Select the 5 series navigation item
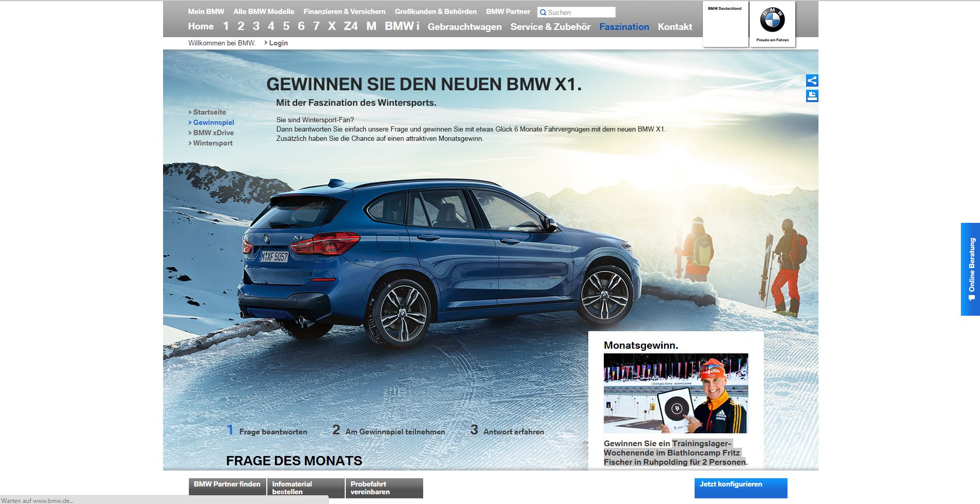This screenshot has height=504, width=980. click(286, 26)
